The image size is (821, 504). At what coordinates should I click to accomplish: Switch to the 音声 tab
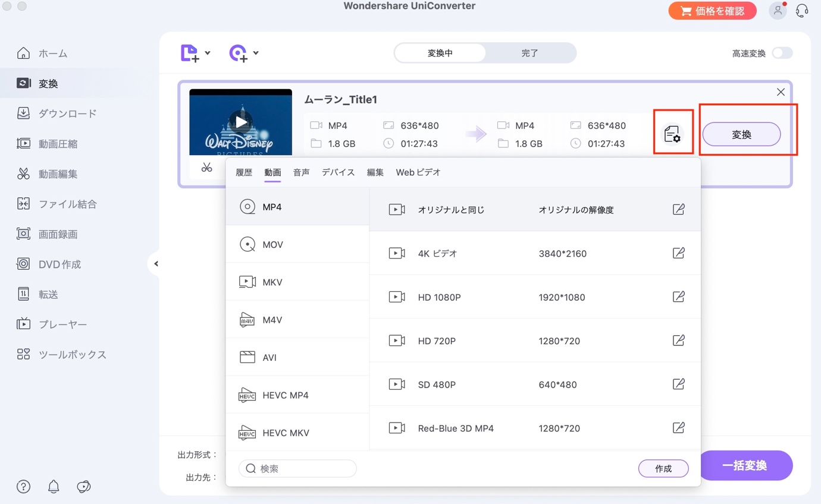(x=301, y=172)
